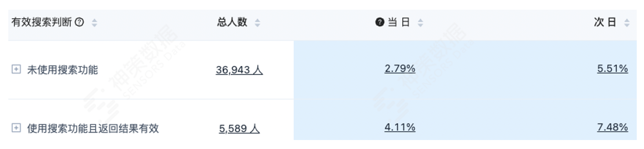
Task: Click the 4.11% same-day retention value
Action: (400, 127)
